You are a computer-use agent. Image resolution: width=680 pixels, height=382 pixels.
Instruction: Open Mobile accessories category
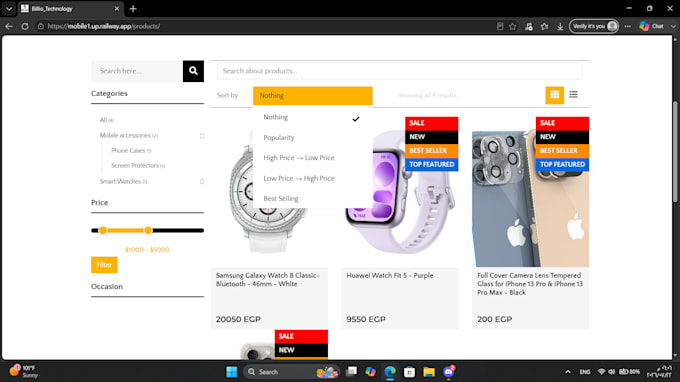point(128,135)
